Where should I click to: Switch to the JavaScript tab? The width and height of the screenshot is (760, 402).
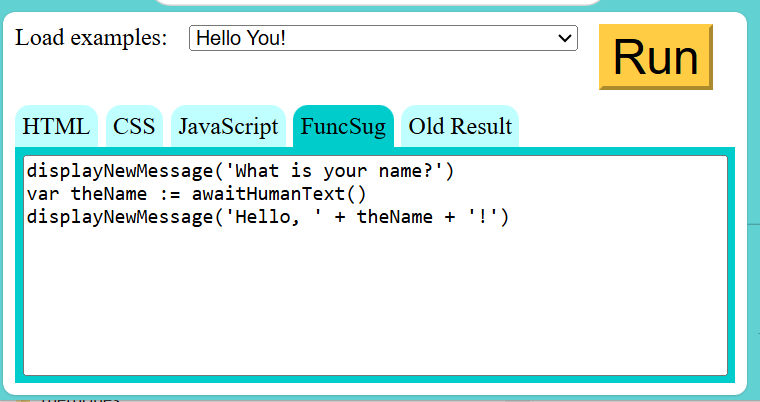click(227, 127)
